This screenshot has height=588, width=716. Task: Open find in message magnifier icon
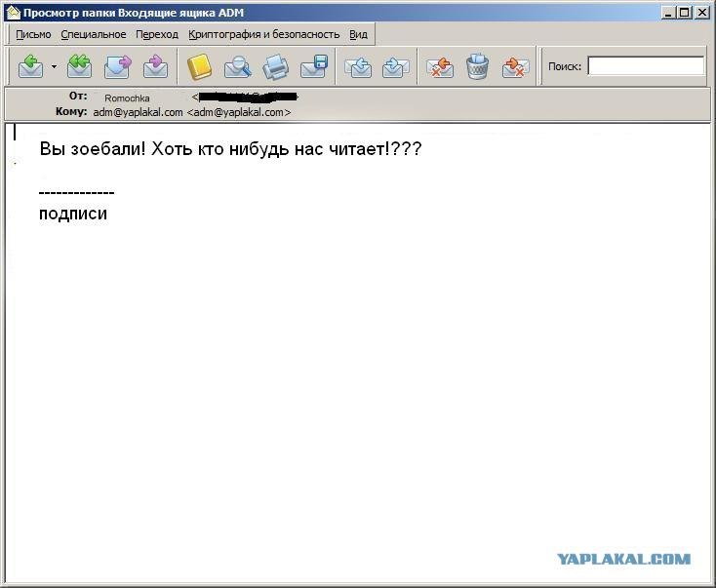pos(237,66)
